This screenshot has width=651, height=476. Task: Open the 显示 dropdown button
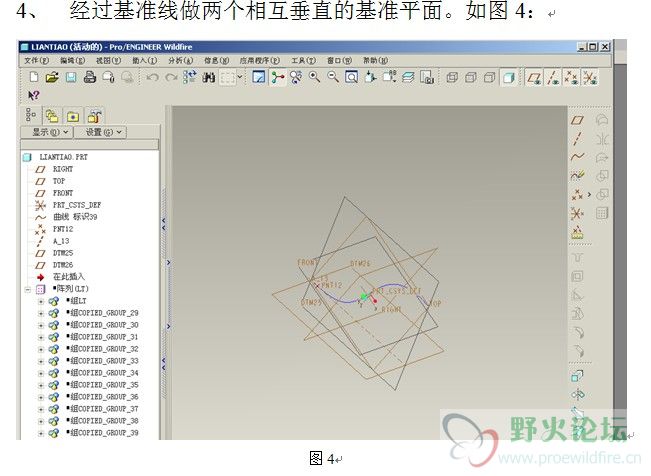pyautogui.click(x=47, y=132)
